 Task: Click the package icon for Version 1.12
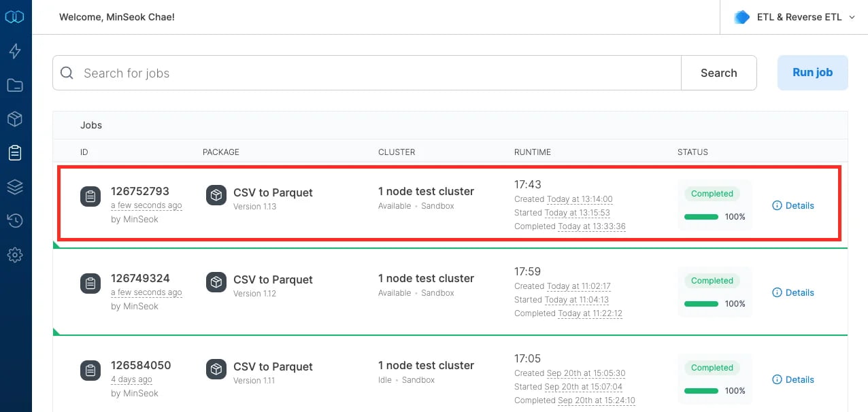click(216, 283)
